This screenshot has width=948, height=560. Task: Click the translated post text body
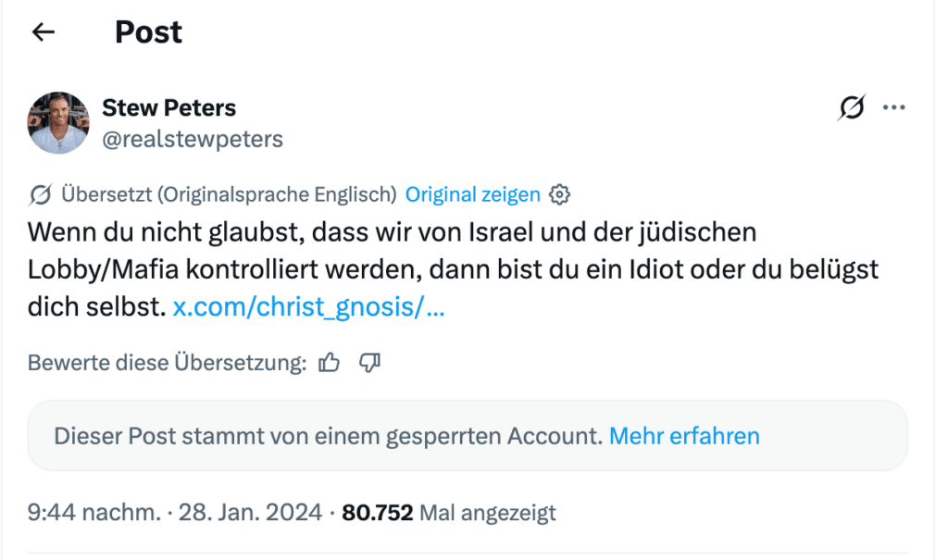[452, 269]
